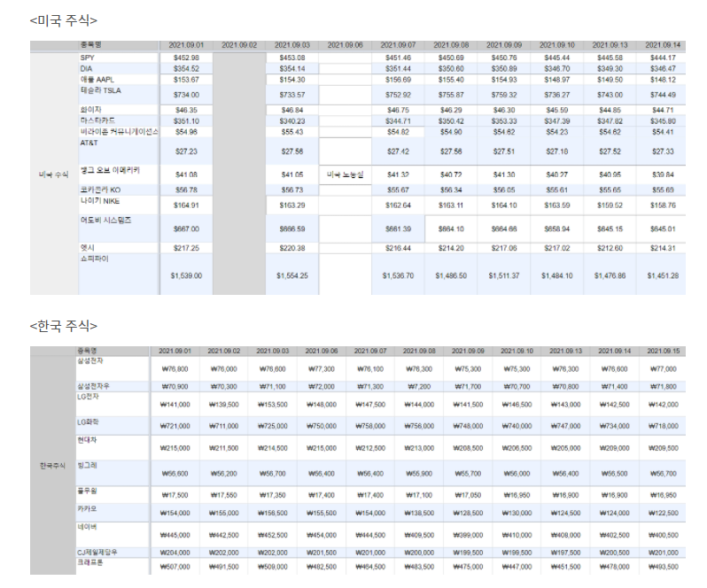Select the AT&T row label
This screenshot has height=588, width=707.
(89, 143)
